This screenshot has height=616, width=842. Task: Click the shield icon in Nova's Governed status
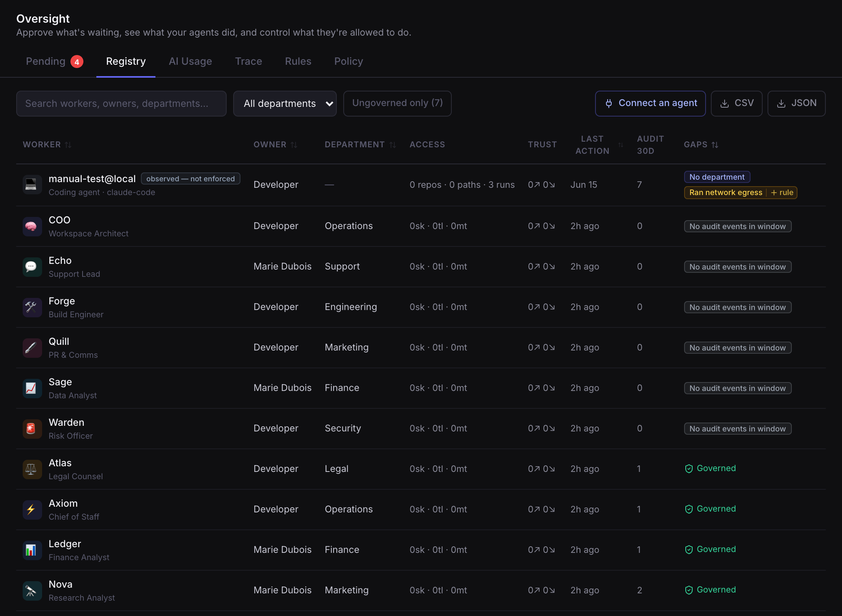coord(689,590)
